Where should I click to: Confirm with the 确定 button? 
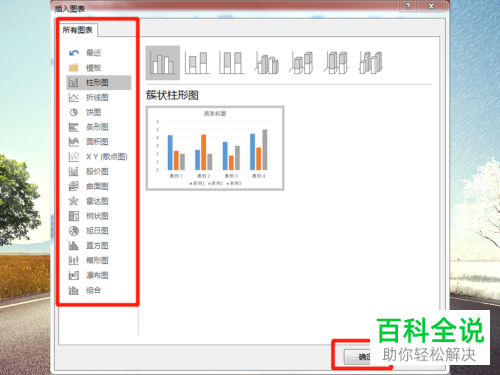click(x=358, y=357)
